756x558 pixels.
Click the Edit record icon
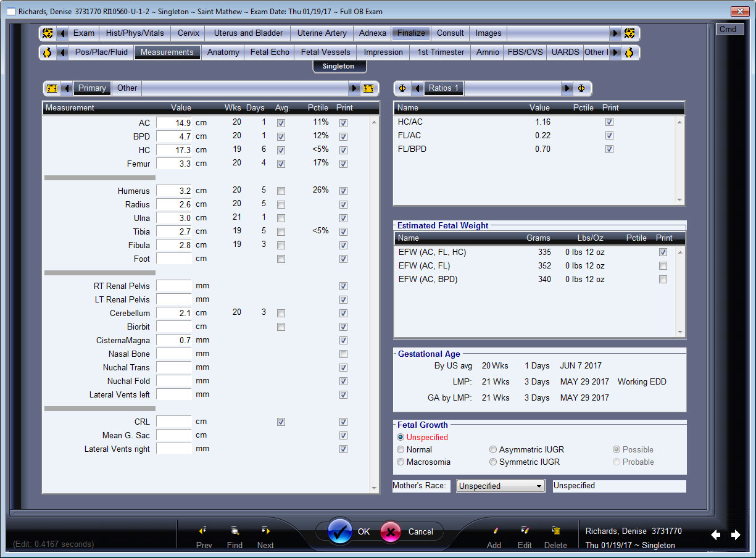(x=525, y=530)
